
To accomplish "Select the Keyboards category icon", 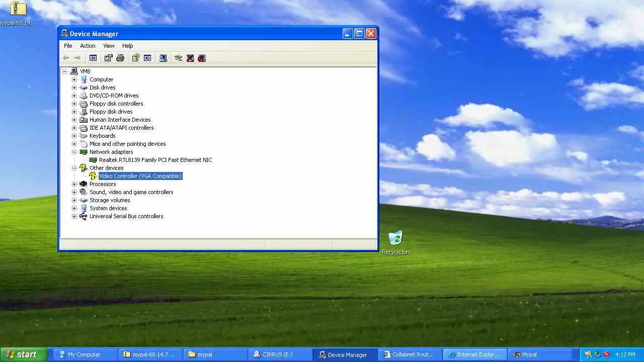I will 84,136.
